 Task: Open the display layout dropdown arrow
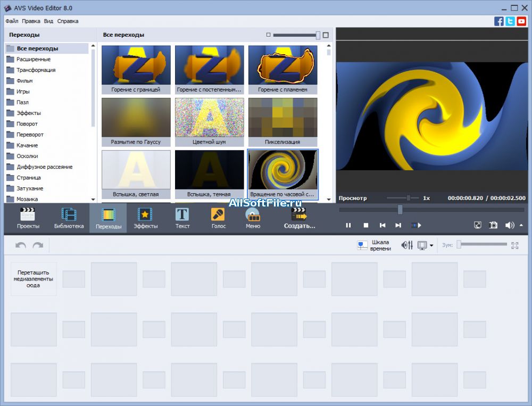click(431, 246)
